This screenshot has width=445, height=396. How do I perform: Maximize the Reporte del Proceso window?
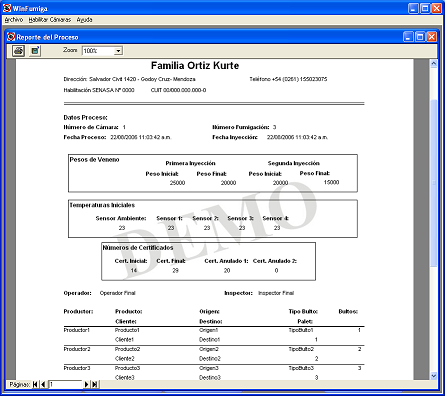[x=420, y=37]
